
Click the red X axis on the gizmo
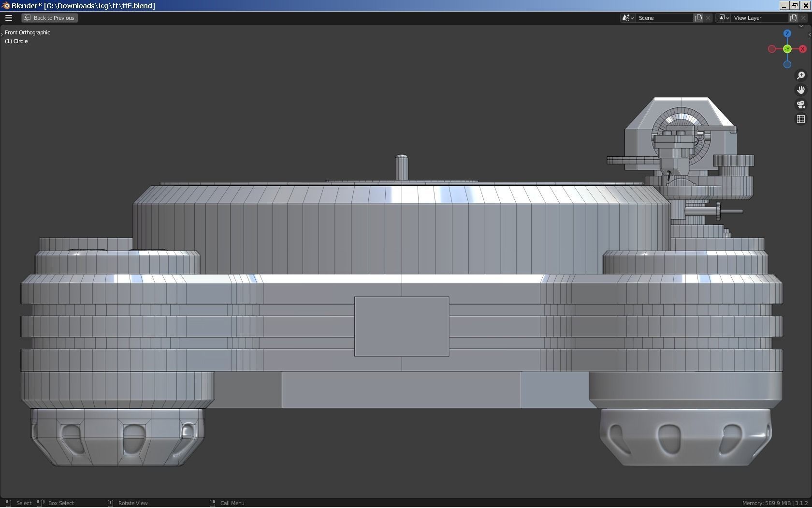point(803,49)
